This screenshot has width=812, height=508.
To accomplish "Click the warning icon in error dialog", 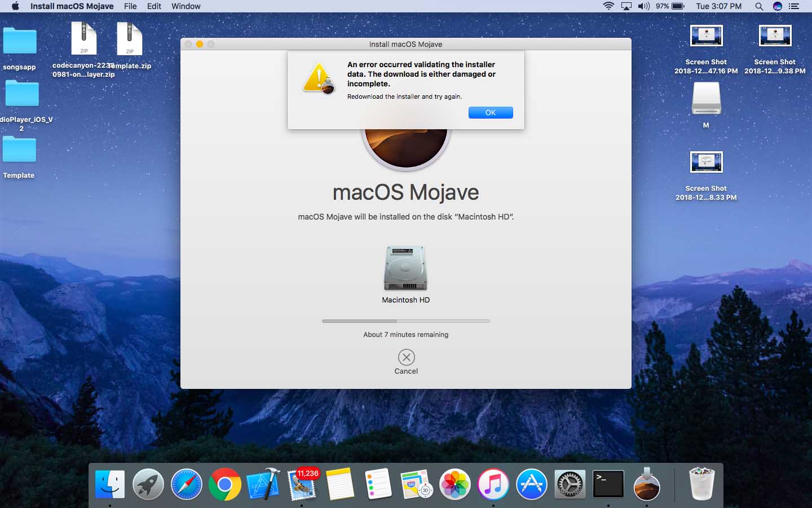I will (319, 78).
